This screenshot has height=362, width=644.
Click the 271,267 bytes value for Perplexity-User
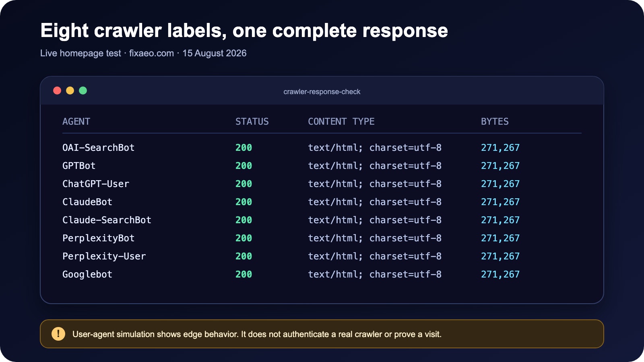pos(500,256)
